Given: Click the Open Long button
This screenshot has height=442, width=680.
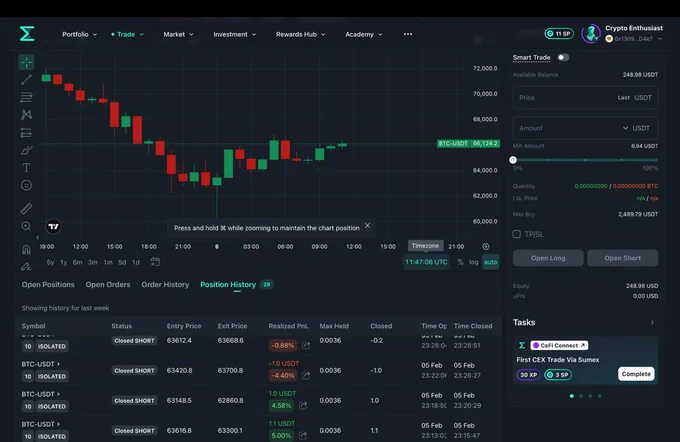Looking at the screenshot, I should pyautogui.click(x=548, y=258).
